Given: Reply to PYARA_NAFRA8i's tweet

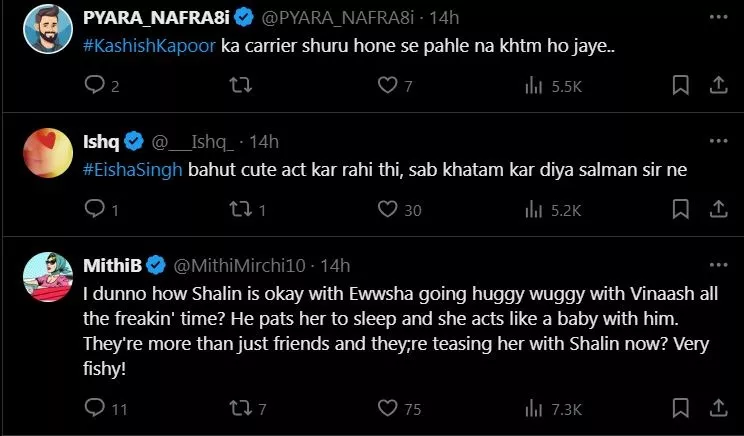Looking at the screenshot, I should pyautogui.click(x=95, y=86).
